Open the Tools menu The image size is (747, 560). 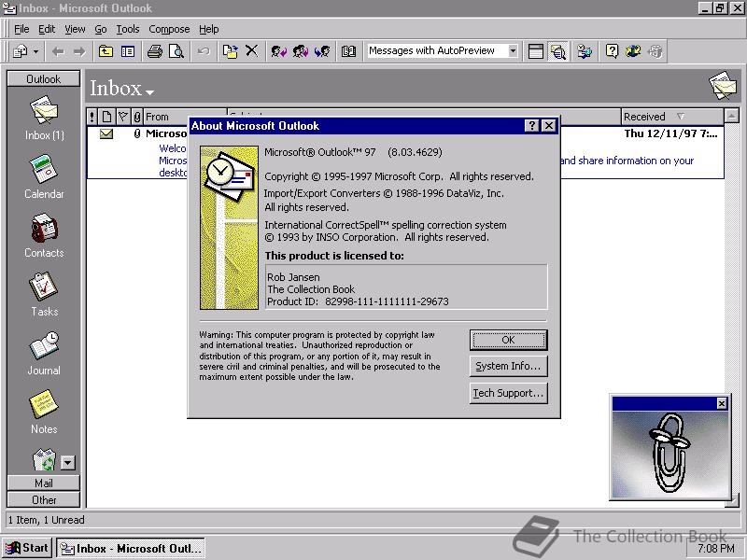pos(128,29)
